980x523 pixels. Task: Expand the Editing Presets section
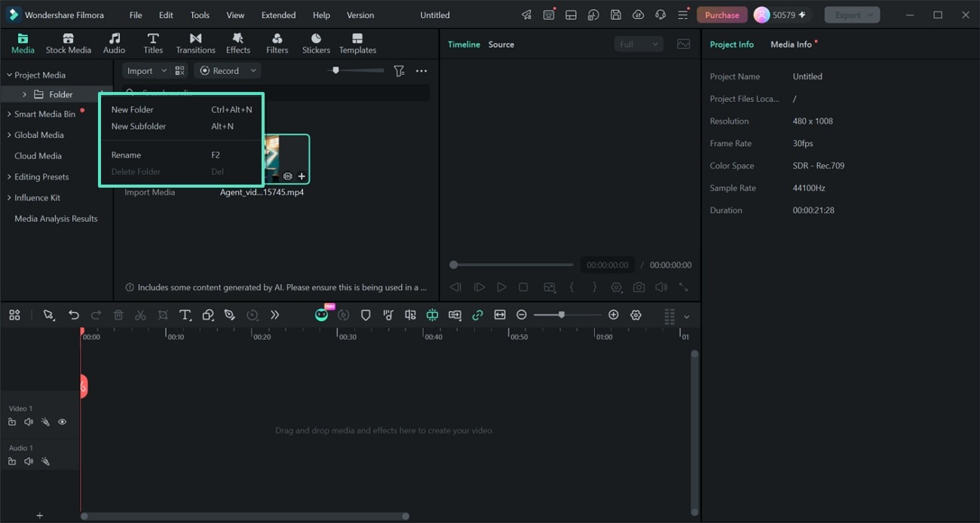(9, 177)
